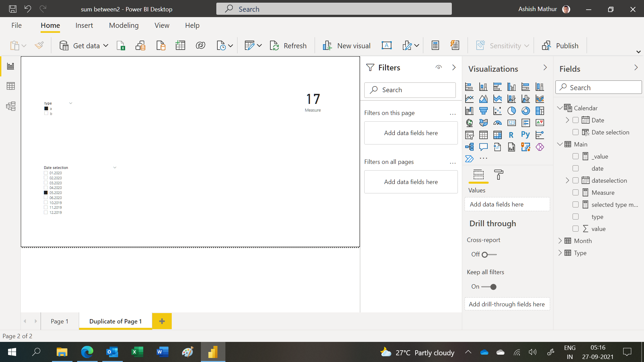644x362 pixels.
Task: Check the _value field checkbox
Action: pyautogui.click(x=576, y=156)
